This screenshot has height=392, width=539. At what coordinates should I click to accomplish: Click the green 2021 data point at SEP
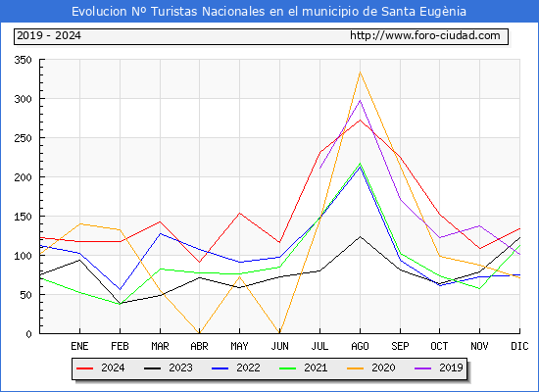click(400, 254)
